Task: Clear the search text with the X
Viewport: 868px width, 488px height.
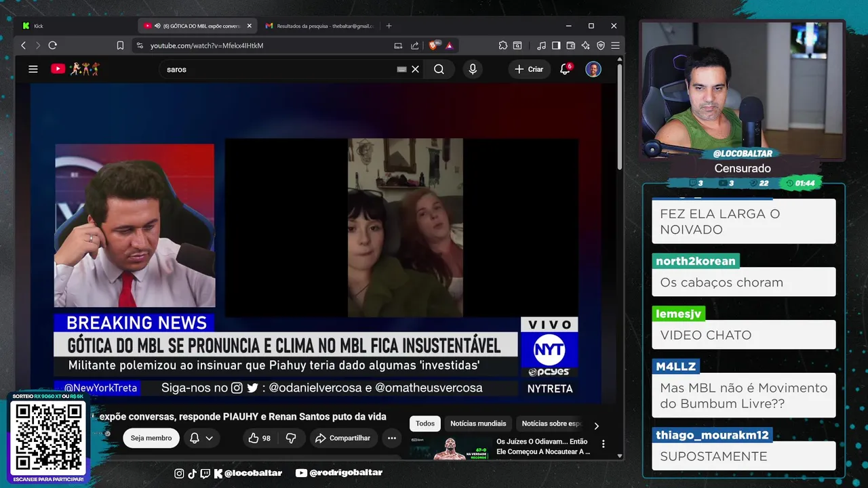Action: coord(416,69)
